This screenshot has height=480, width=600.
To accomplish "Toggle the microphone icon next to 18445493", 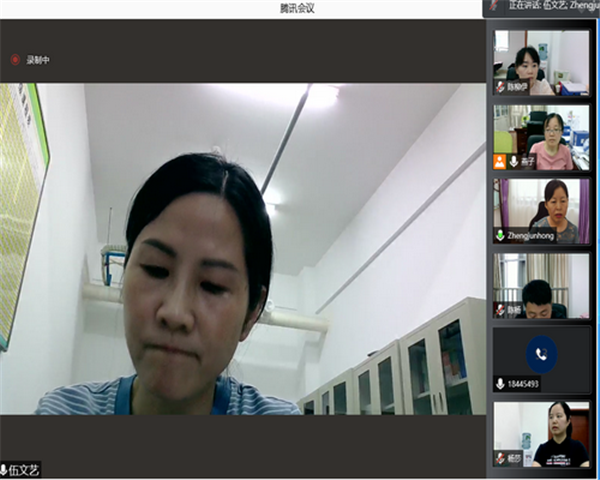I will (500, 383).
